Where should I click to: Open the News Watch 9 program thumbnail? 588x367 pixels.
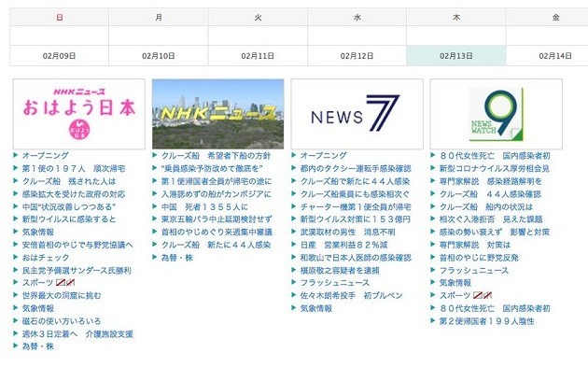click(497, 114)
